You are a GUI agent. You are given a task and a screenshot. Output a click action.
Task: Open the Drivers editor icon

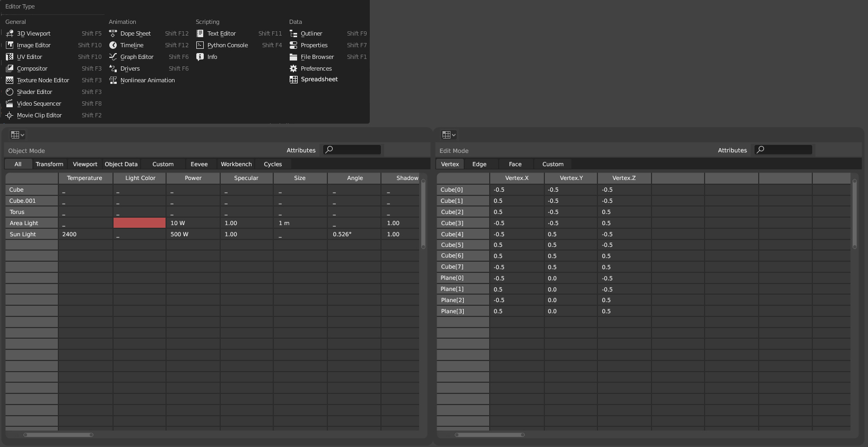[113, 68]
